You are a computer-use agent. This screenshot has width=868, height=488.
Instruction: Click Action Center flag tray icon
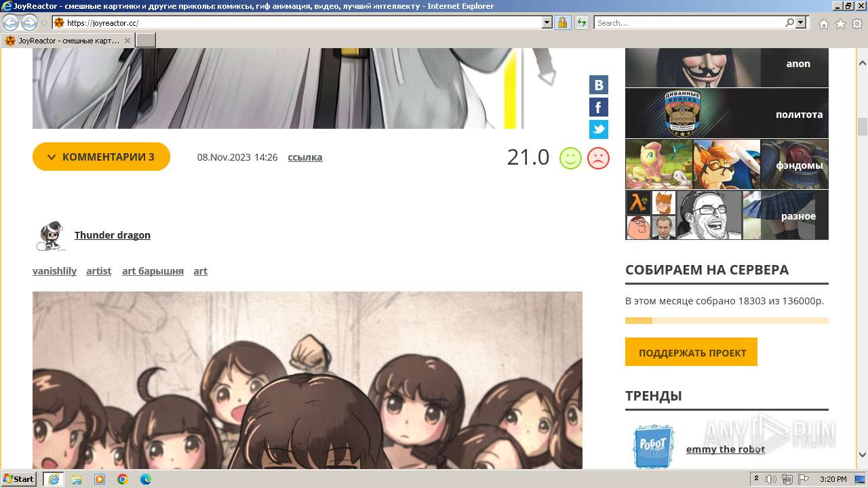804,479
